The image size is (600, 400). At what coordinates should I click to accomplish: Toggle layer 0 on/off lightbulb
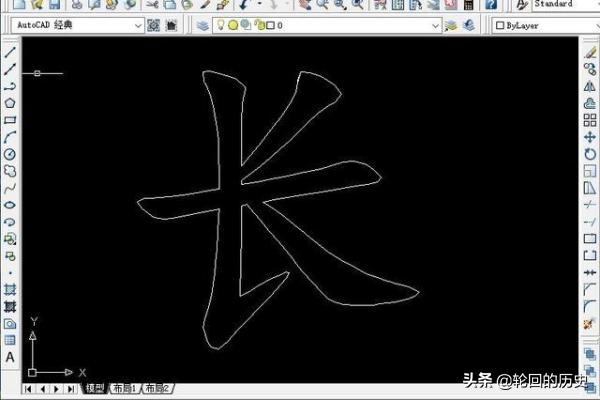click(221, 25)
